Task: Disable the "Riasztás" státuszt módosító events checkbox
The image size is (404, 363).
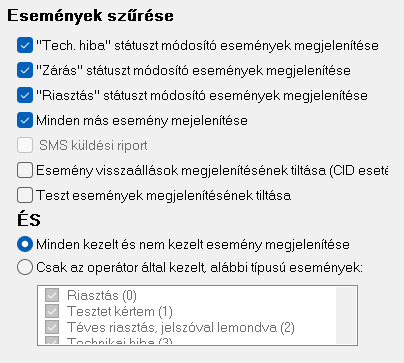Action: click(25, 95)
